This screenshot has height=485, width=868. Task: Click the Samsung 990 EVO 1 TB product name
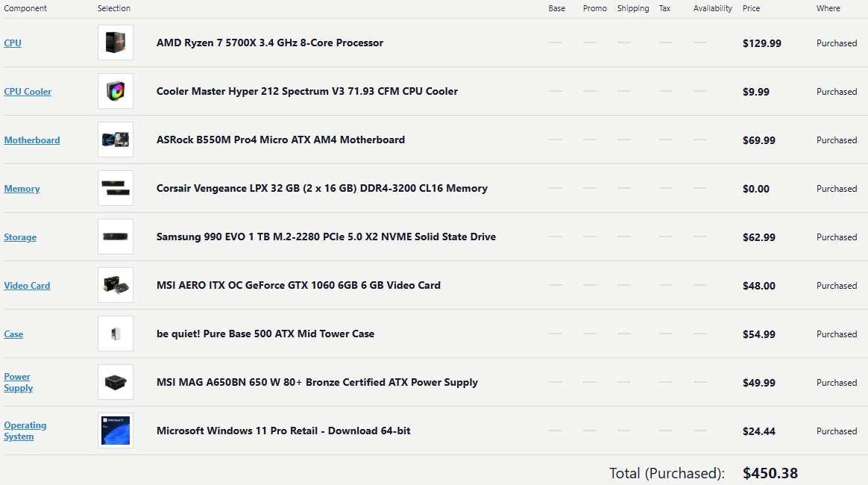[x=326, y=237]
